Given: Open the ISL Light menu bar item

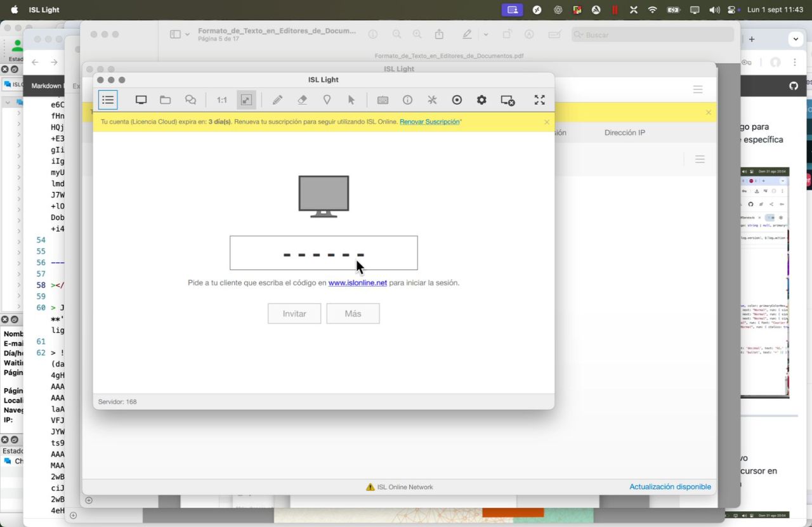Looking at the screenshot, I should [44, 10].
